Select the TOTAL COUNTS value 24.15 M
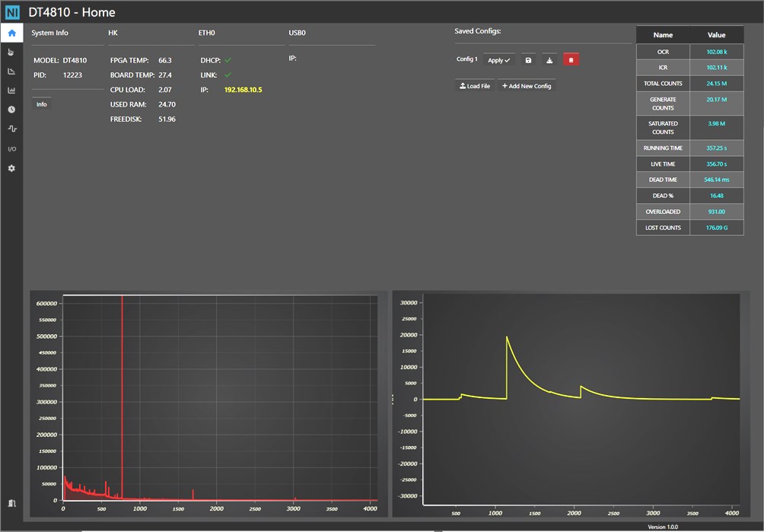This screenshot has width=764, height=532. (717, 83)
